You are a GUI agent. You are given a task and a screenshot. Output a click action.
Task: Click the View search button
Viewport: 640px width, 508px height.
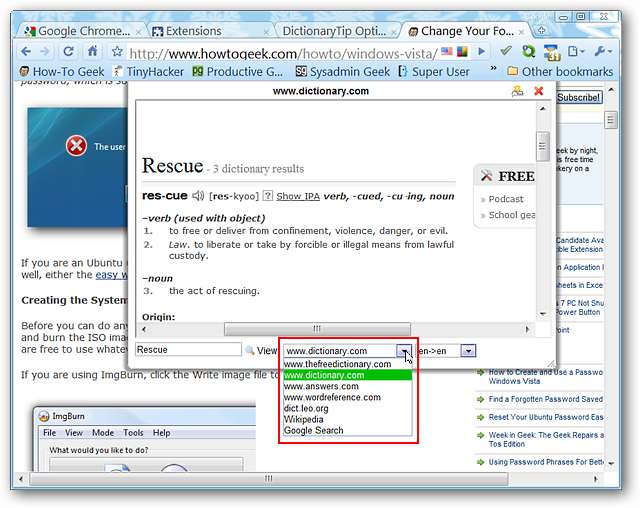pos(261,350)
